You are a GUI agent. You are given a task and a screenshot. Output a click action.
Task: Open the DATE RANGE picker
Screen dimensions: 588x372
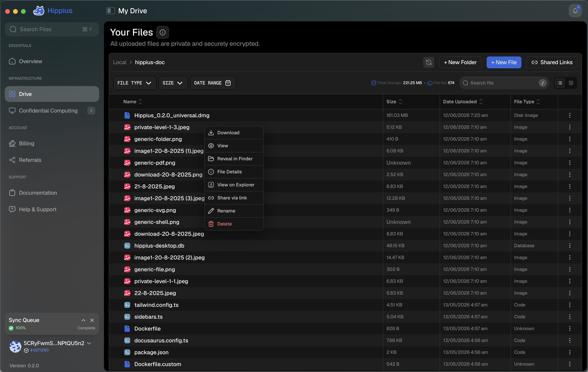point(213,83)
